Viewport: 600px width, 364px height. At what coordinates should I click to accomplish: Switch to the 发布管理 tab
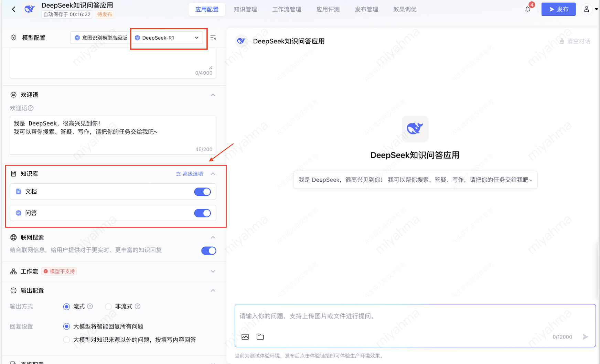[x=366, y=9]
